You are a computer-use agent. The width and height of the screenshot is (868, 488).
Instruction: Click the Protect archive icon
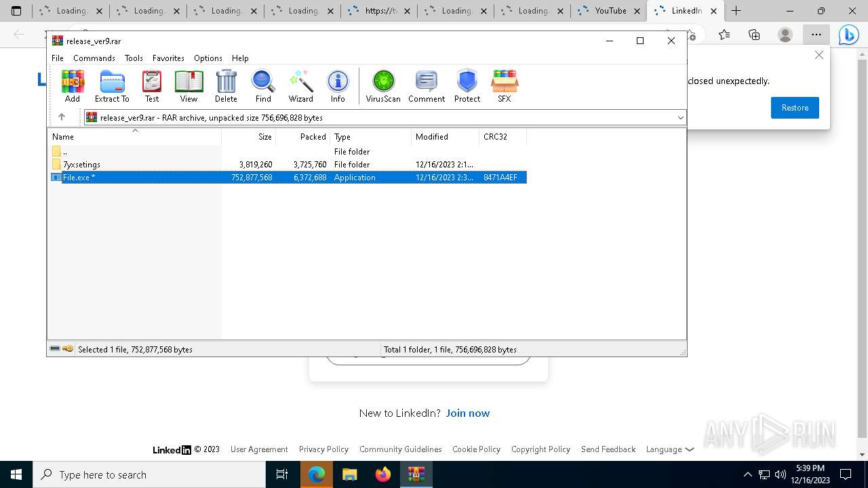pos(467,86)
